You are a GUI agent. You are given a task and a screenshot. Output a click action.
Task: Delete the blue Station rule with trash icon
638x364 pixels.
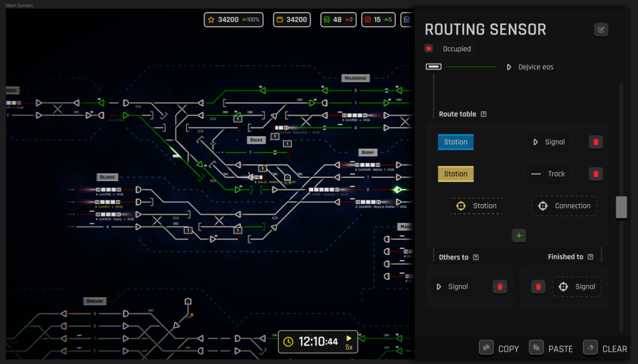(x=596, y=141)
